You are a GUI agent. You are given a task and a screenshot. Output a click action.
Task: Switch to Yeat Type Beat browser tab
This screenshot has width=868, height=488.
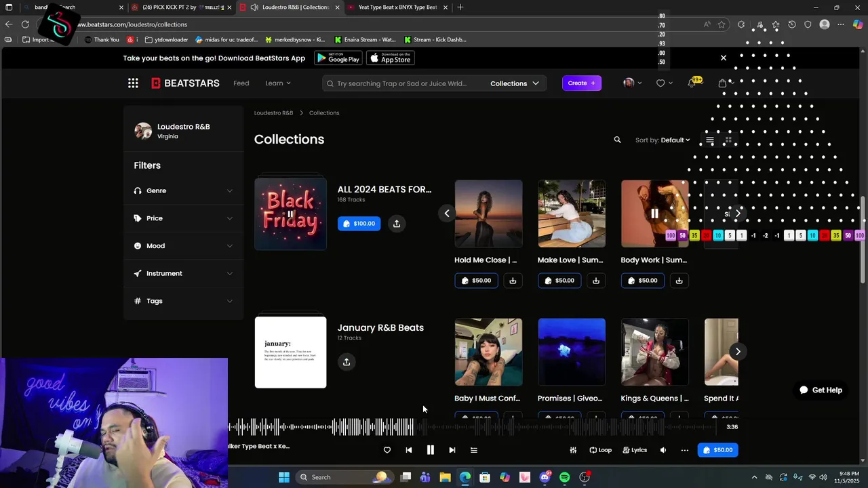pos(397,7)
